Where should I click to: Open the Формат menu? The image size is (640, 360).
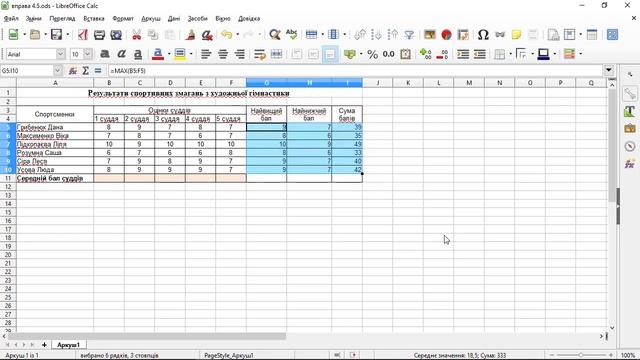[123, 19]
